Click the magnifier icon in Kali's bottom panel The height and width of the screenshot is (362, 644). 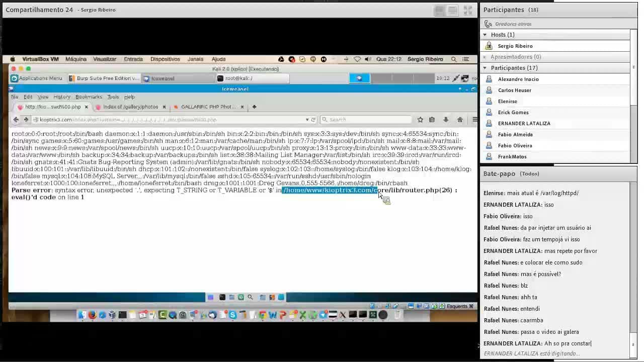[x=250, y=297]
